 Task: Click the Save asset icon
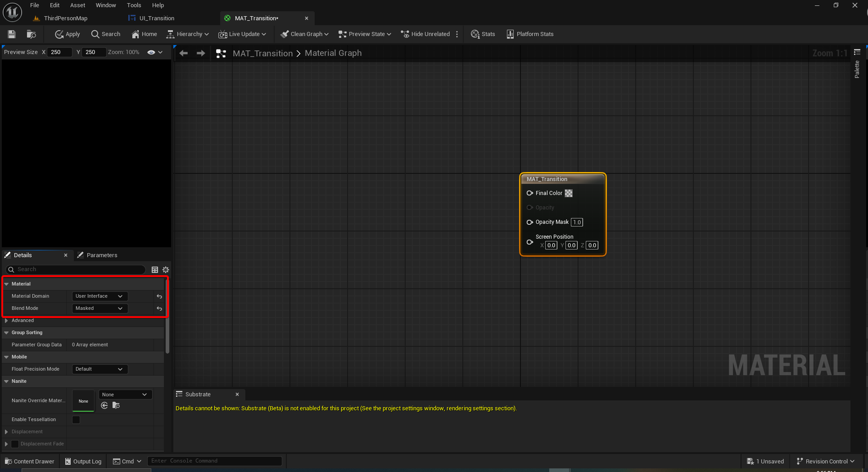click(12, 34)
